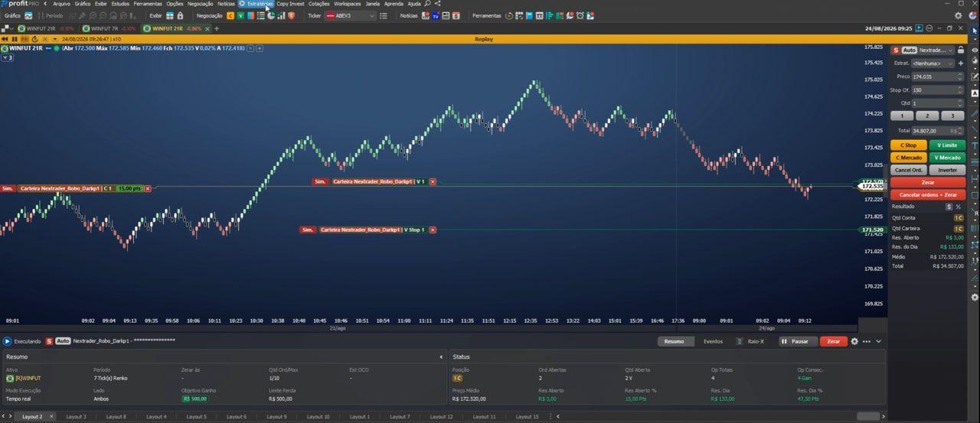Open the Estrat. <Nenhuma> dropdown

point(933,63)
